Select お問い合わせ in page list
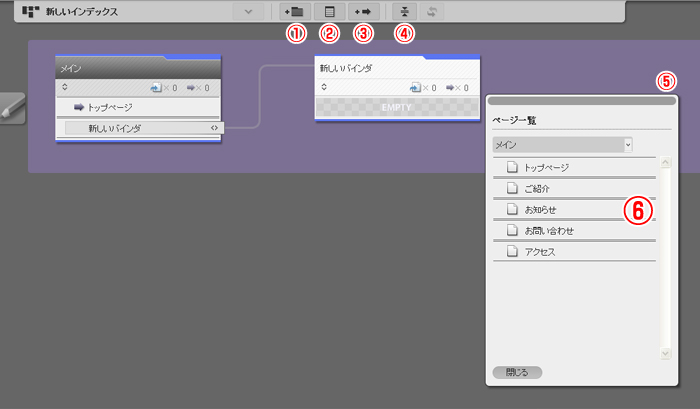The height and width of the screenshot is (409, 700). (575, 230)
